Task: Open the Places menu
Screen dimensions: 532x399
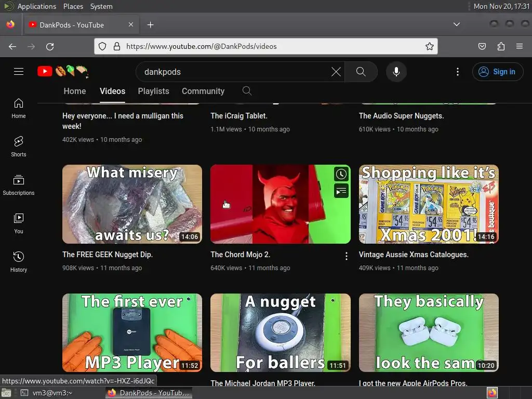Action: tap(73, 6)
